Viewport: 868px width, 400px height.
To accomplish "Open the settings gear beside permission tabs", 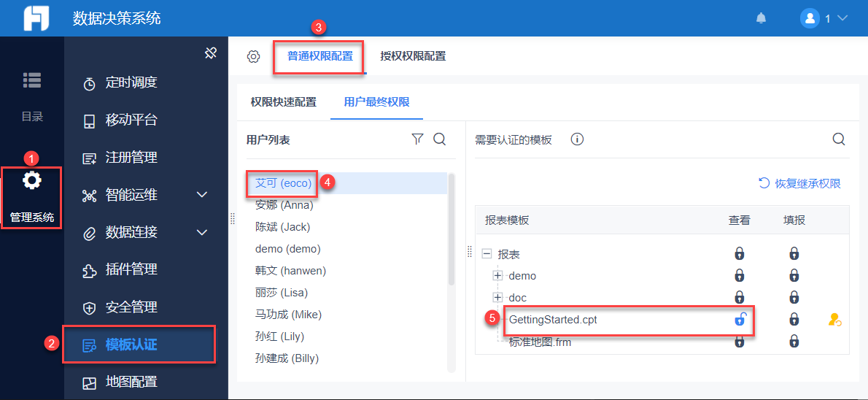I will 253,56.
